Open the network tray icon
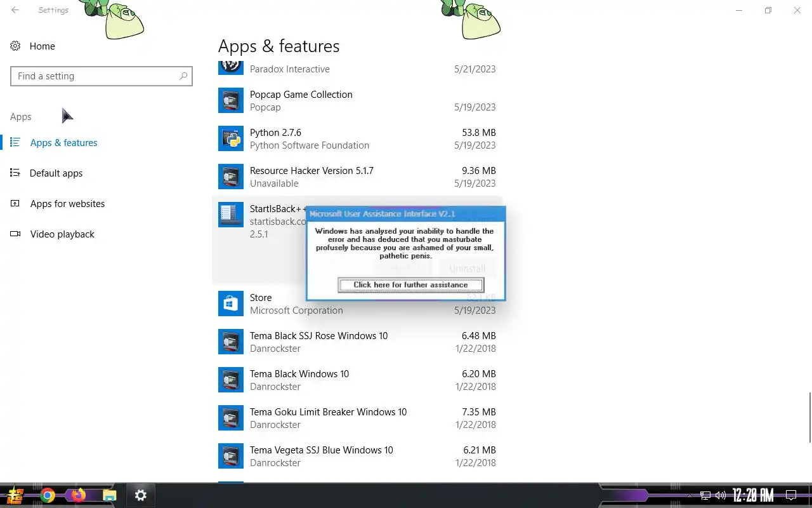This screenshot has height=508, width=812. coord(705,495)
